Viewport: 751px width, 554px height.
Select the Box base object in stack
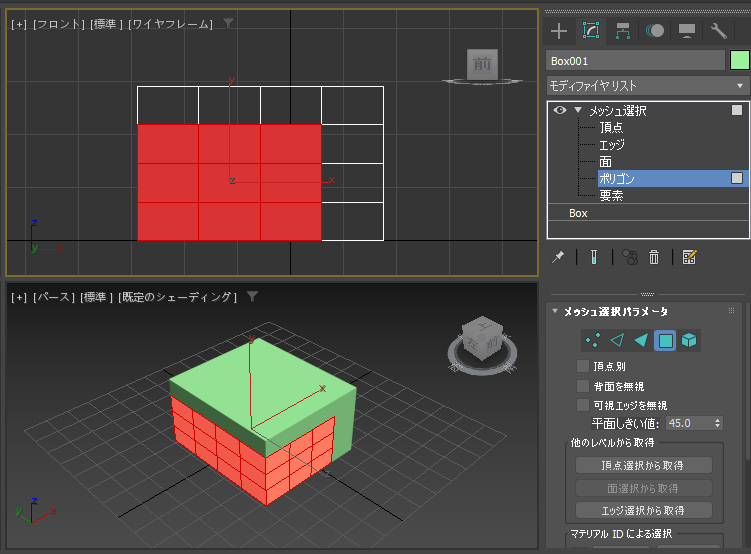(x=648, y=213)
